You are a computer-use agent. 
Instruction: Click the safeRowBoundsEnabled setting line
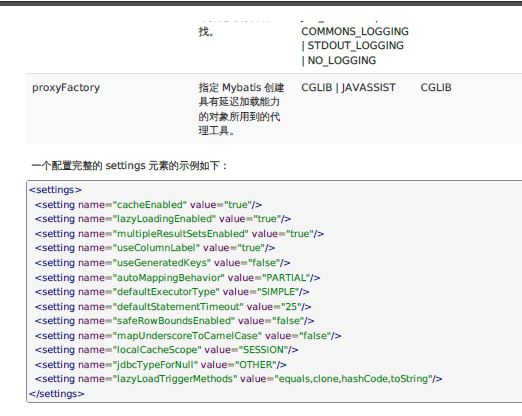174,321
